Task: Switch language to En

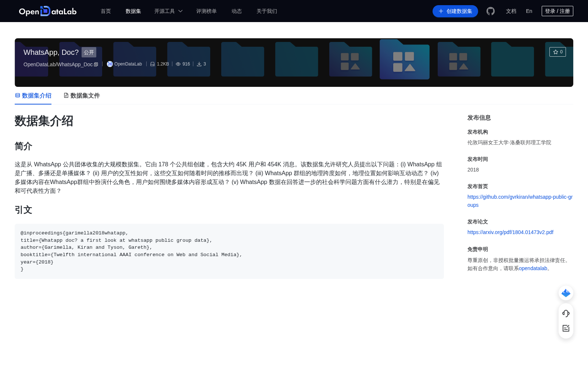Action: pyautogui.click(x=529, y=11)
